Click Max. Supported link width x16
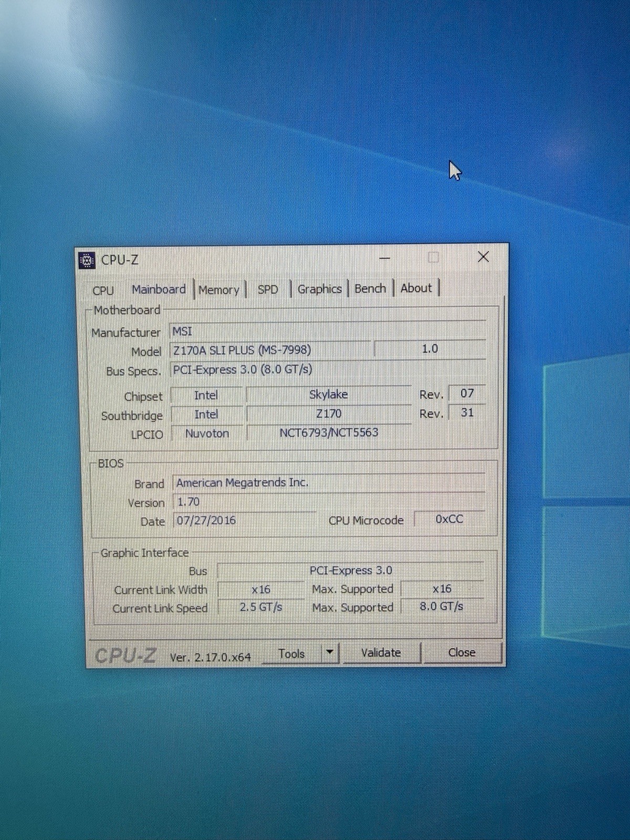630x840 pixels. tap(442, 589)
